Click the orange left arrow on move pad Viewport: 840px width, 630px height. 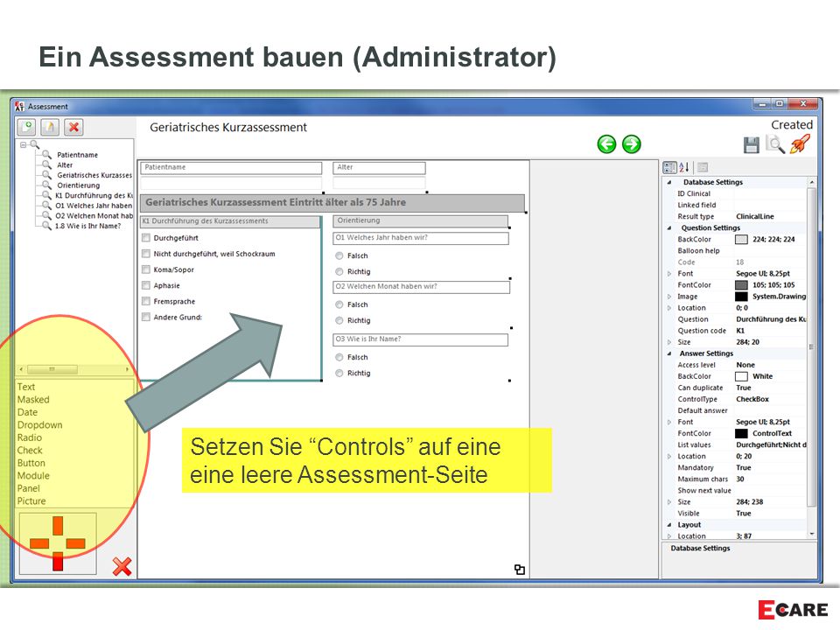(x=39, y=543)
